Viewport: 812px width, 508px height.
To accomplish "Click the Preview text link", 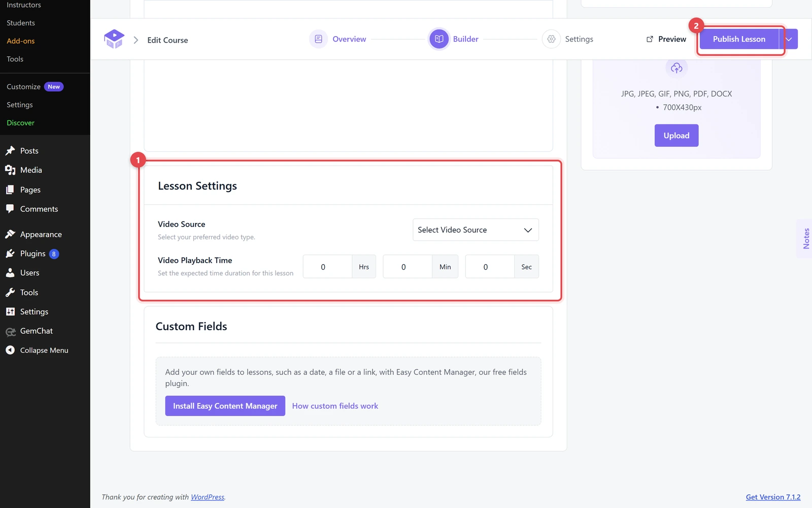I will coord(672,39).
